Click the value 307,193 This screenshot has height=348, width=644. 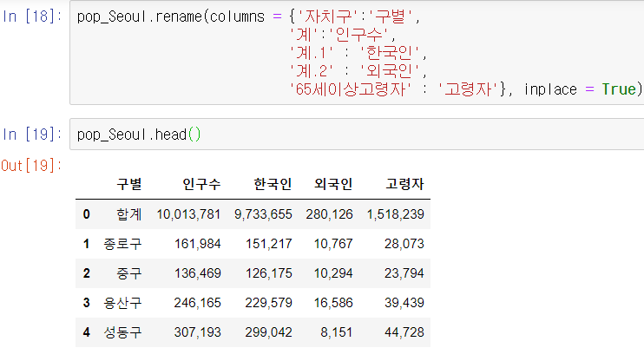point(198,332)
